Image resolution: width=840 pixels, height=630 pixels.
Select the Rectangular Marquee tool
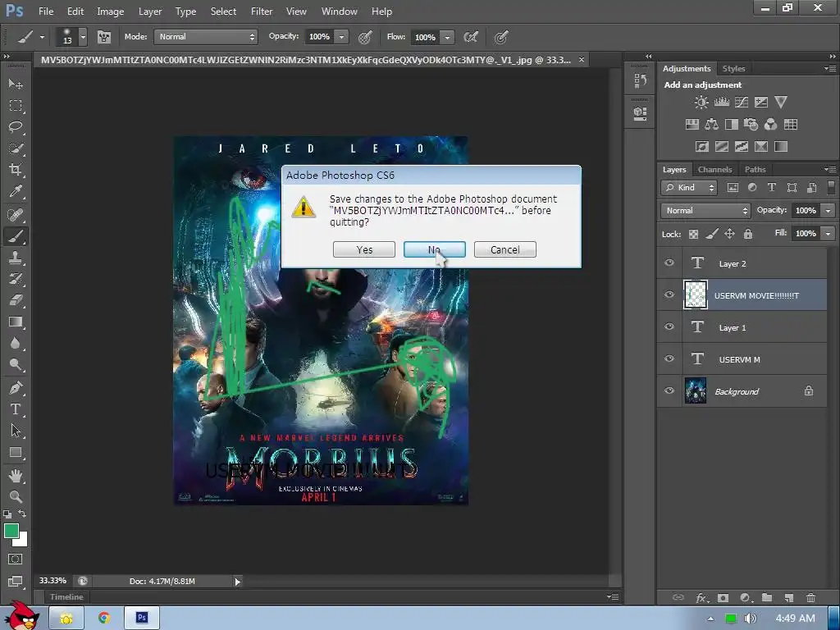click(16, 106)
